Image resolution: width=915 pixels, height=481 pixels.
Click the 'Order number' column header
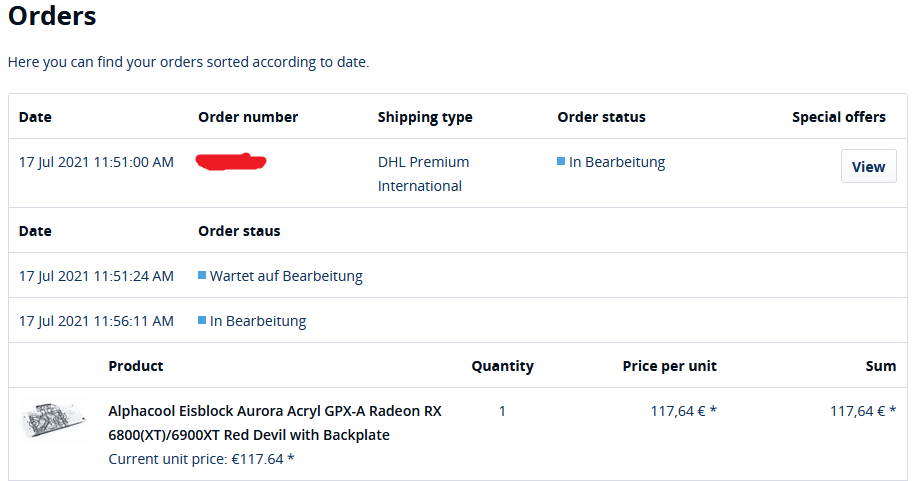248,117
